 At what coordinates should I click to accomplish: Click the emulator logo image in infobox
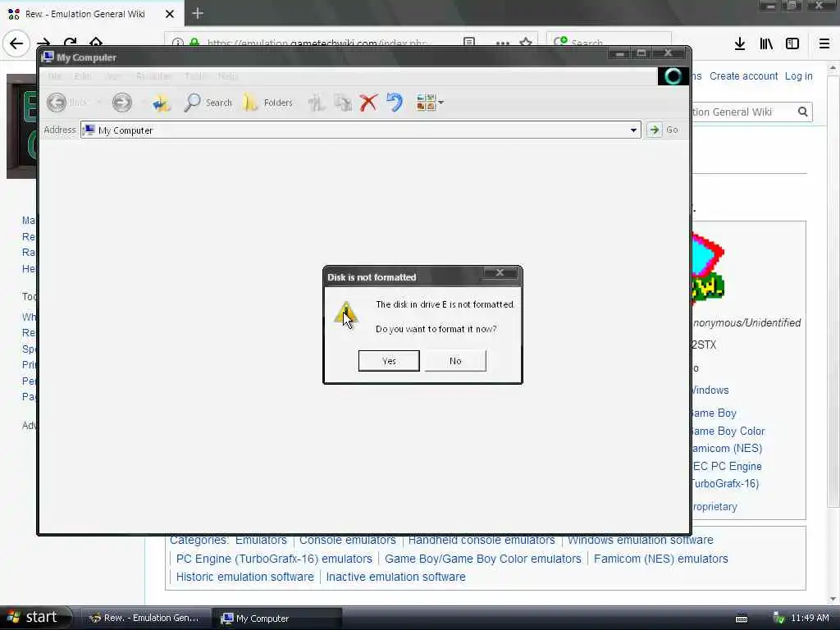[708, 267]
